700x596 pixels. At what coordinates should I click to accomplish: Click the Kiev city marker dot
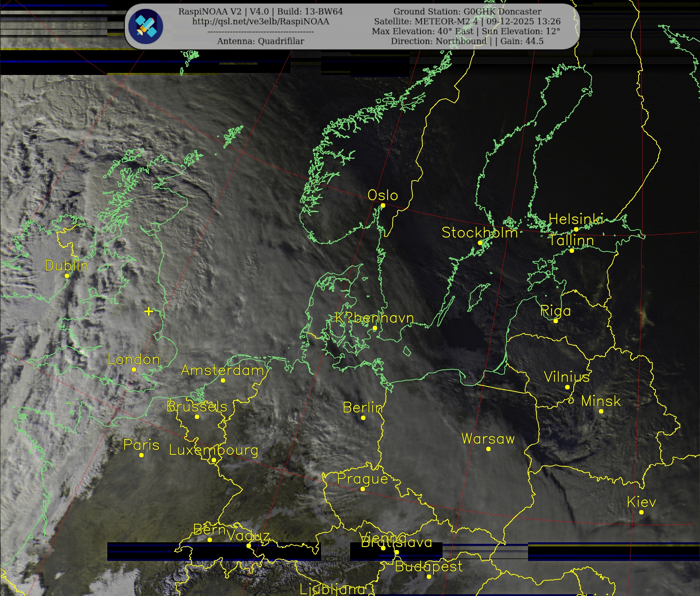pos(641,512)
